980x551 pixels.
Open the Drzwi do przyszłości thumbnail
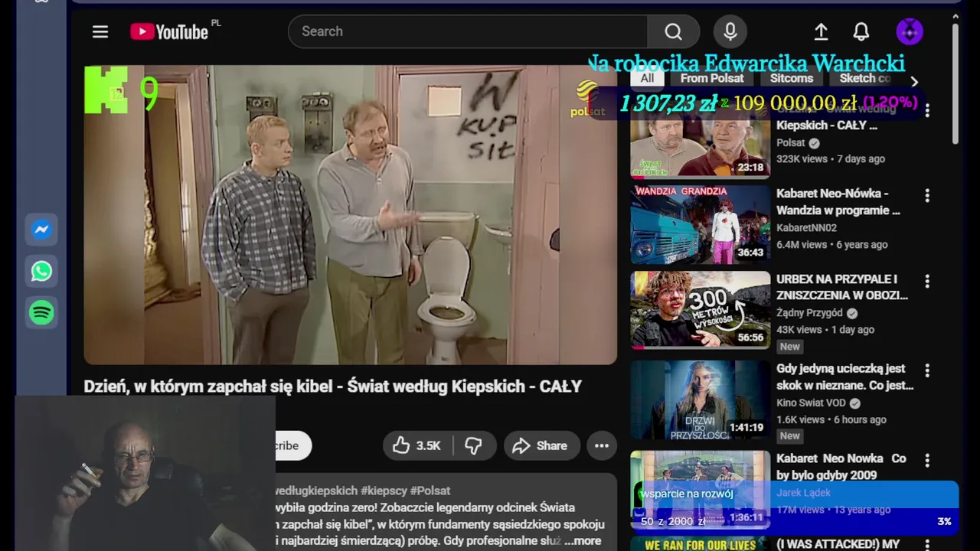[700, 399]
